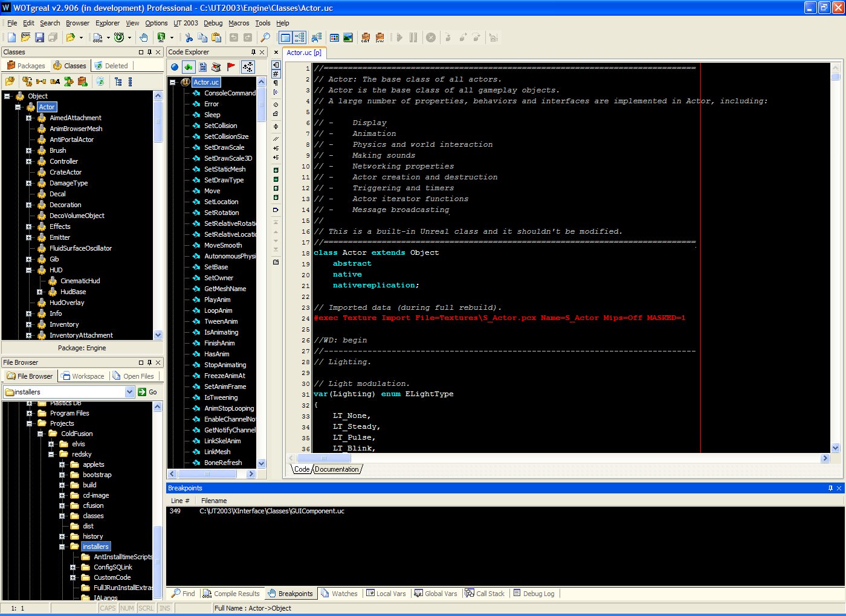Click the Save All toolbar icon
This screenshot has height=616, width=846.
[53, 37]
